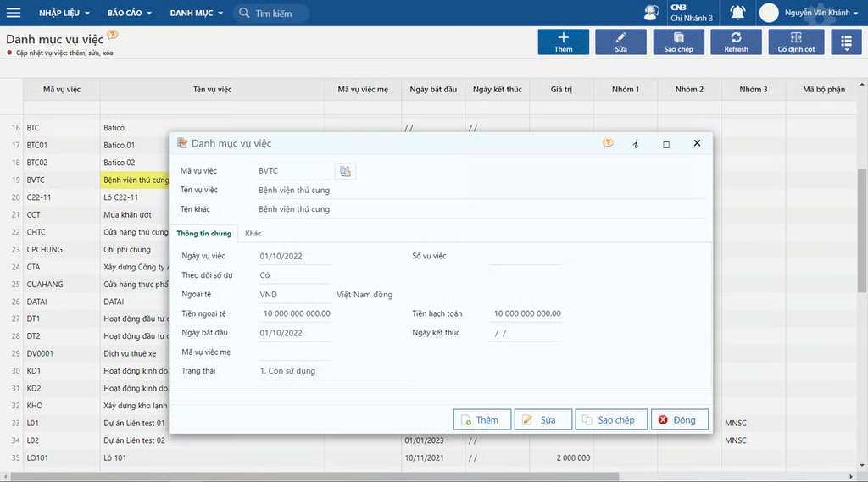Click the help question icon in dialog header

[608, 143]
